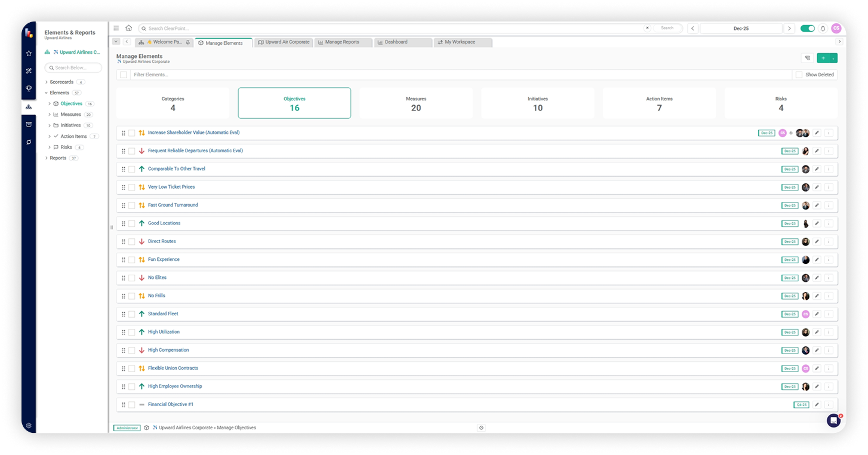
Task: Open the filter icon next to the add button
Action: click(807, 58)
